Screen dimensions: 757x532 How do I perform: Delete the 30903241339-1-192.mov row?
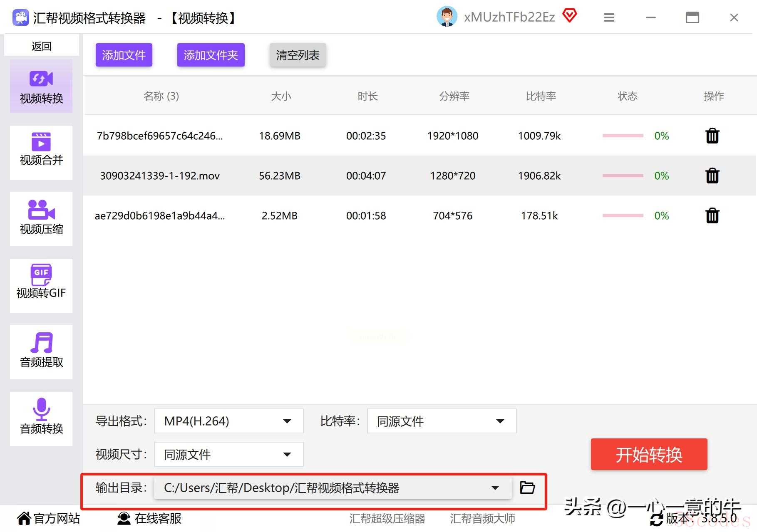click(x=712, y=176)
